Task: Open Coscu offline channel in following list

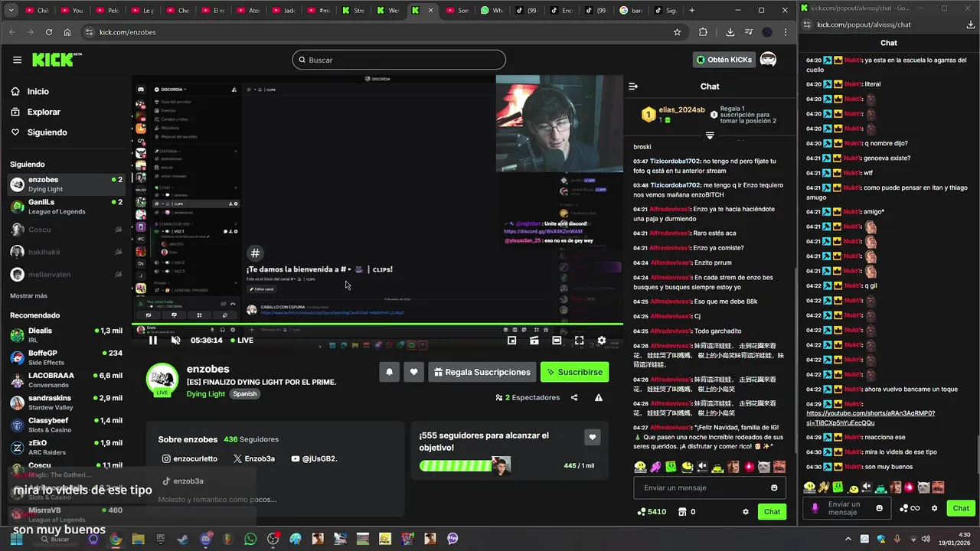Action: (x=66, y=230)
